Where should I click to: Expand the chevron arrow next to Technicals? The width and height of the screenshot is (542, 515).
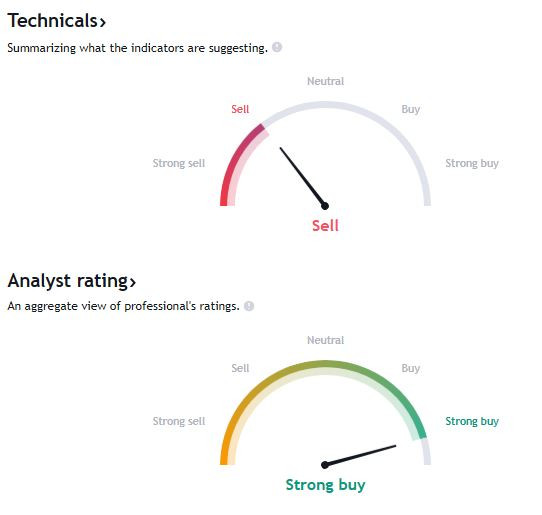[x=102, y=22]
